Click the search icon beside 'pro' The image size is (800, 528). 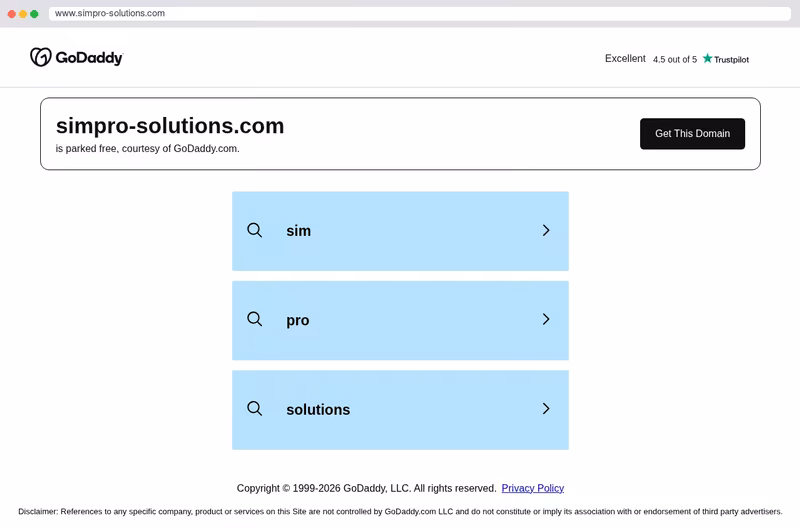(x=255, y=319)
